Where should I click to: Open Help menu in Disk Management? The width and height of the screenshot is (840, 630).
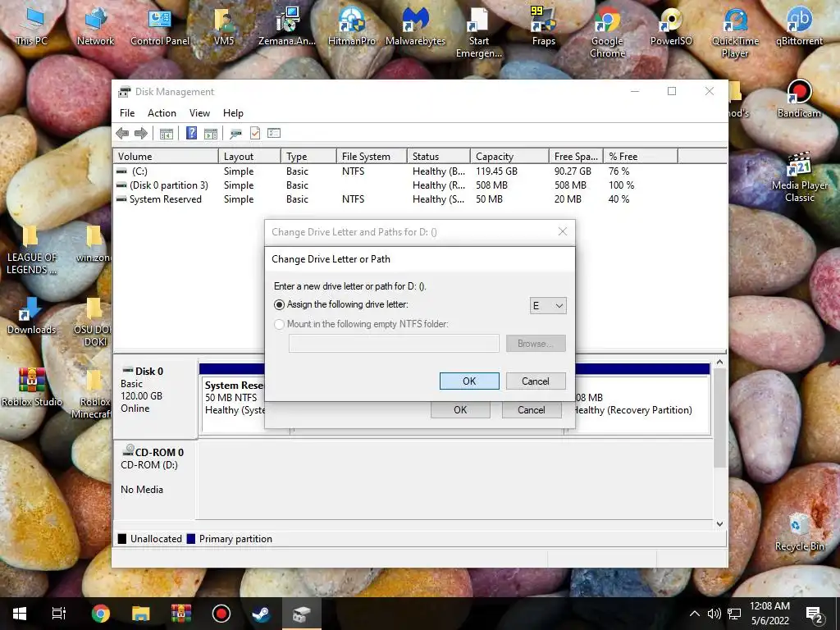pos(233,113)
